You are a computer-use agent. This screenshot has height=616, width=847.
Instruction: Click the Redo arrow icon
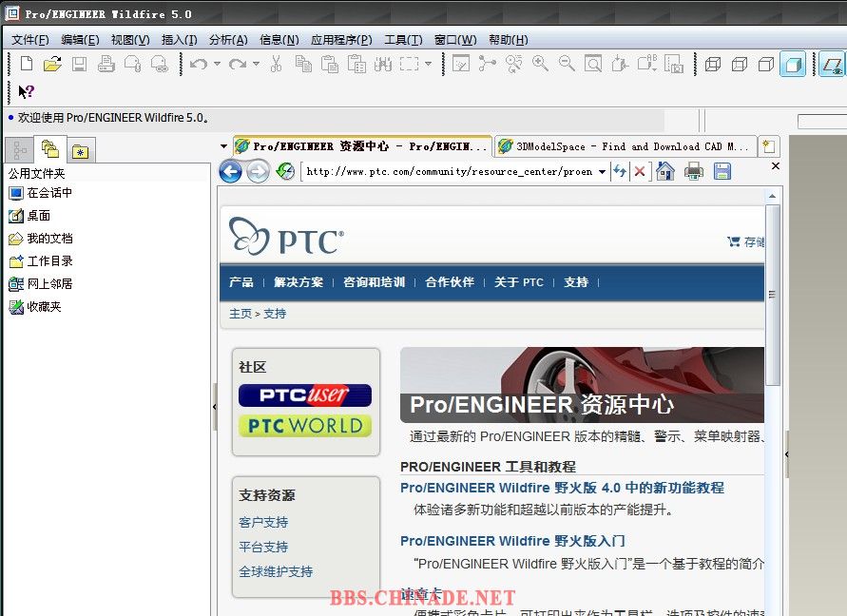237,64
